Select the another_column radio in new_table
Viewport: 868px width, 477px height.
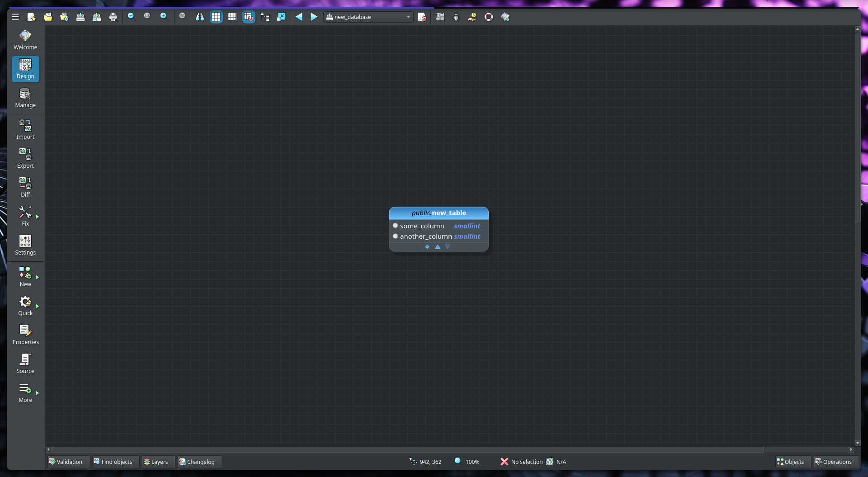click(396, 236)
